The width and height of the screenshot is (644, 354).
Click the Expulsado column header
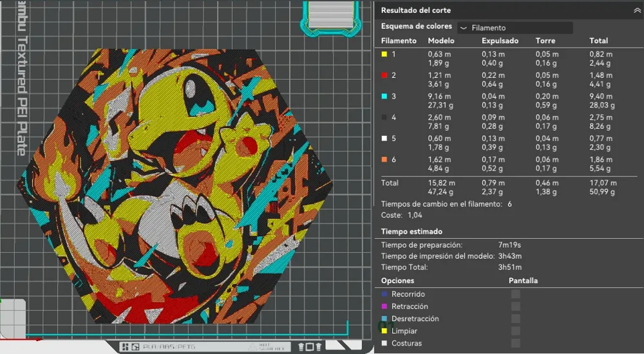[500, 41]
